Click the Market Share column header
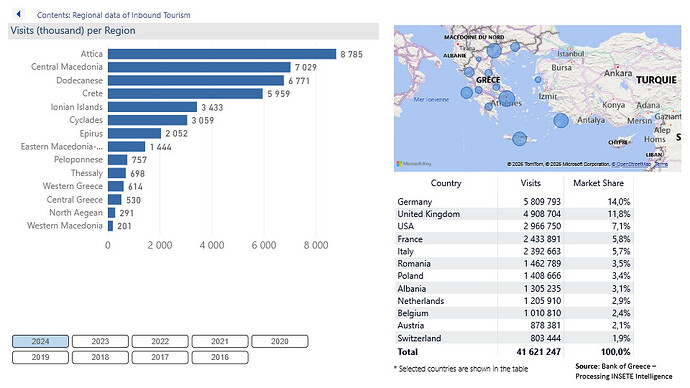This screenshot has height=388, width=690. click(x=598, y=183)
